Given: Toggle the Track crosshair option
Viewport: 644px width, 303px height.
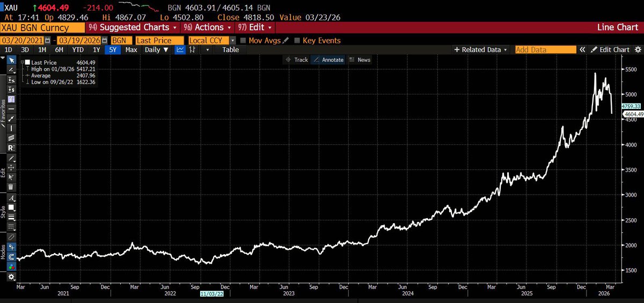Looking at the screenshot, I should [x=297, y=60].
